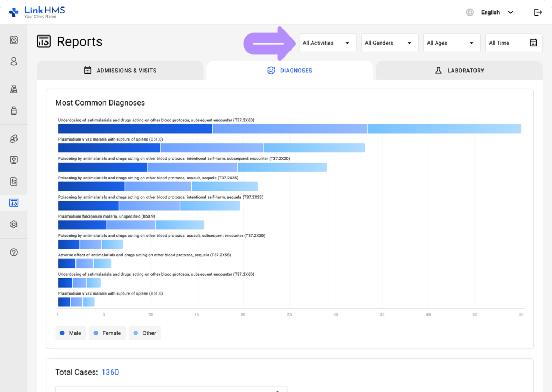Click the highlighted Reports icon in sidebar

tap(13, 203)
